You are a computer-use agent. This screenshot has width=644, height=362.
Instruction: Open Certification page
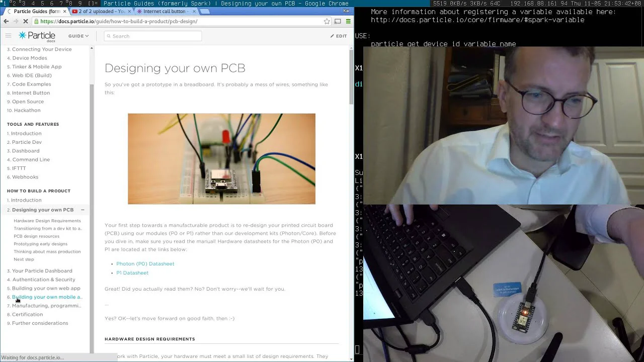[27, 315]
